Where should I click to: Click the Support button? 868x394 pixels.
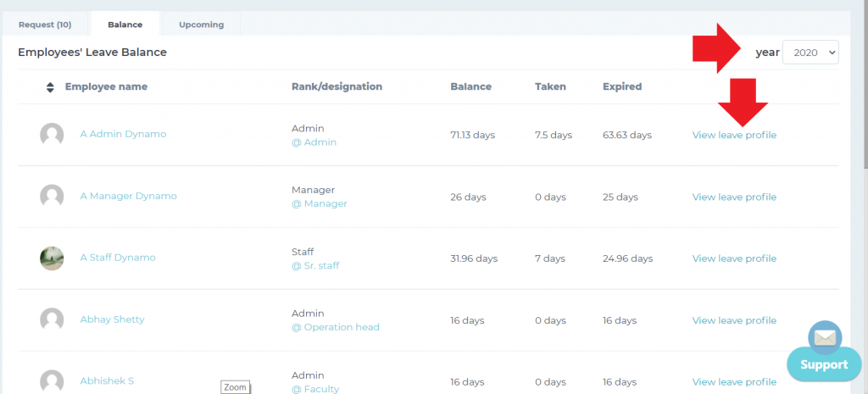point(824,364)
